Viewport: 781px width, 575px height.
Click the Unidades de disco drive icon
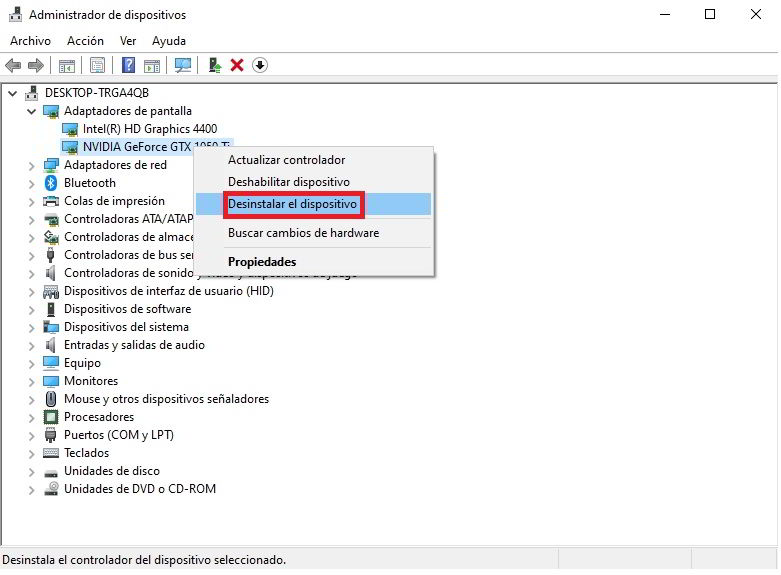coord(51,472)
